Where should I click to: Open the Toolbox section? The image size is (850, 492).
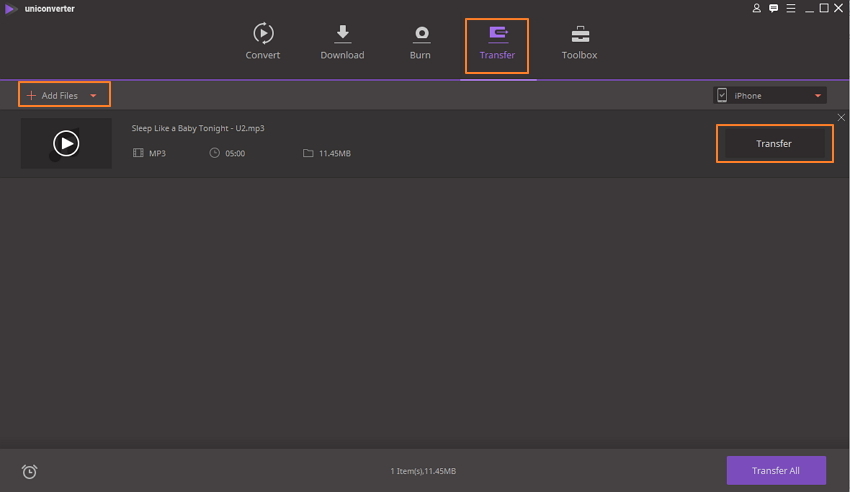579,34
